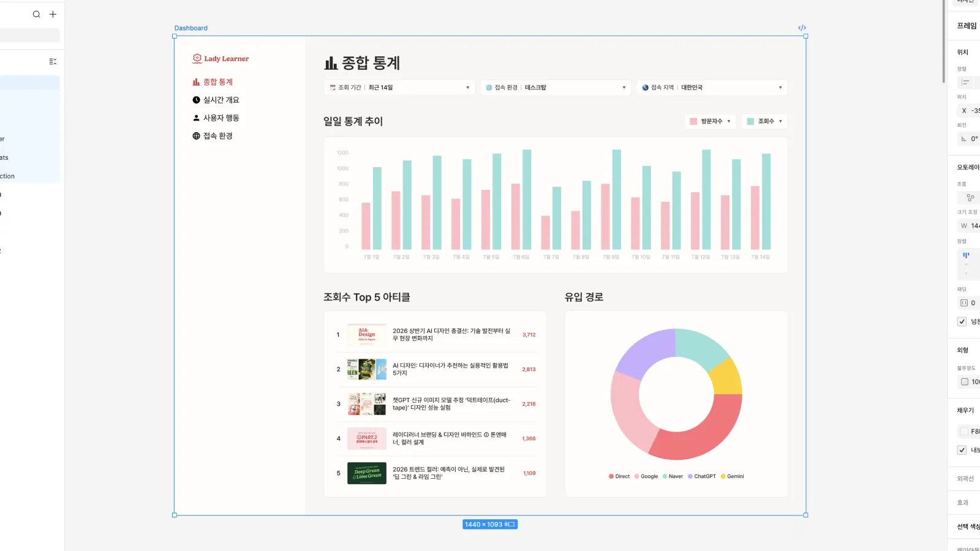The width and height of the screenshot is (980, 551).
Task: Open the 접속 지역 대한민국 dropdown
Action: (x=712, y=88)
